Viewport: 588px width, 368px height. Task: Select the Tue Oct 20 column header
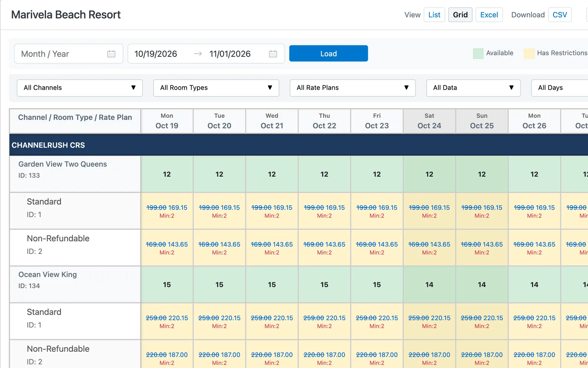click(219, 121)
